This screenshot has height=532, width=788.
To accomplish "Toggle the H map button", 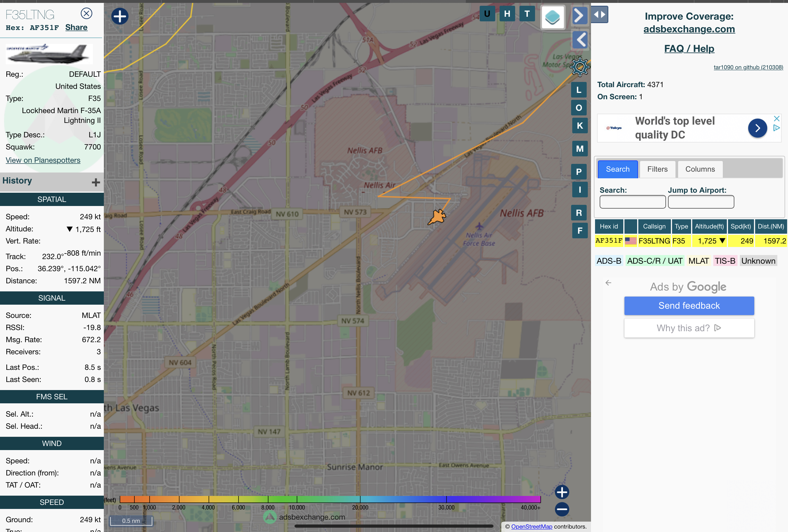I will coord(507,14).
